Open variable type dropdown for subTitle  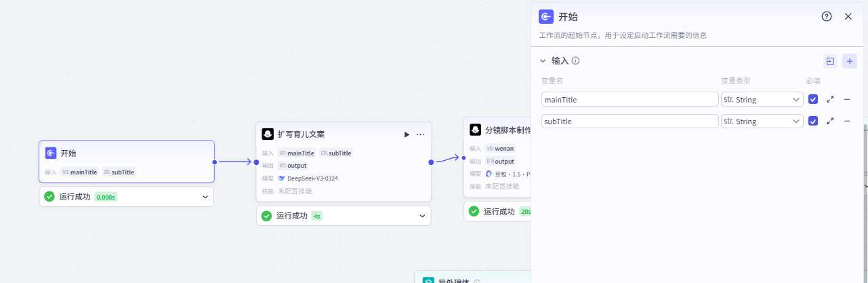pyautogui.click(x=762, y=121)
